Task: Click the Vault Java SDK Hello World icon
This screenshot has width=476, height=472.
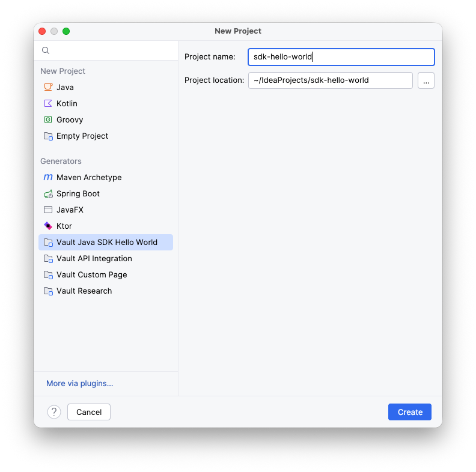Action: (48, 242)
